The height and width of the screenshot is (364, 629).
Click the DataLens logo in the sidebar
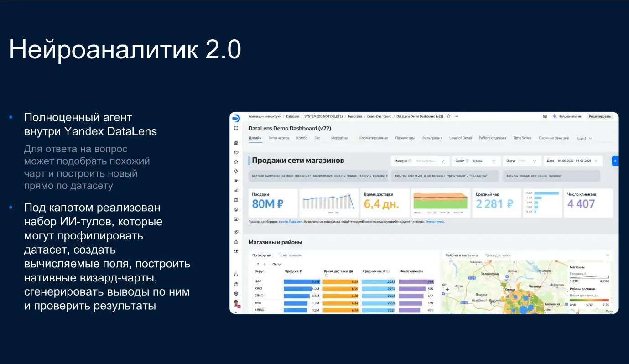[236, 118]
